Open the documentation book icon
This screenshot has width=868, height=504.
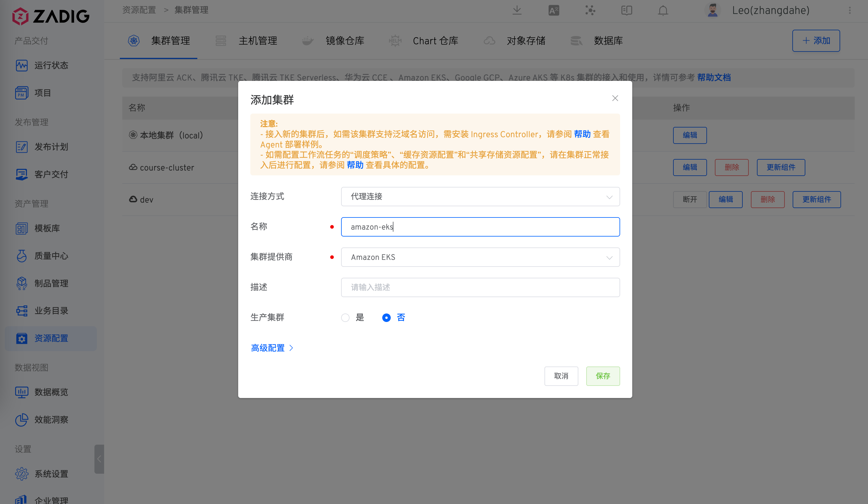(x=626, y=10)
